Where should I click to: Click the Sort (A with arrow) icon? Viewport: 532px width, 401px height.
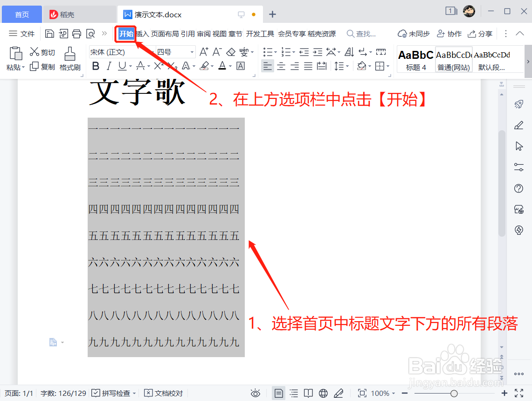tap(349, 52)
